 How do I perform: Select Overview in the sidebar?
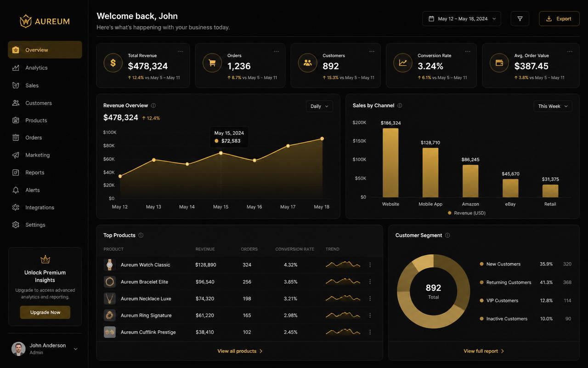click(x=45, y=50)
